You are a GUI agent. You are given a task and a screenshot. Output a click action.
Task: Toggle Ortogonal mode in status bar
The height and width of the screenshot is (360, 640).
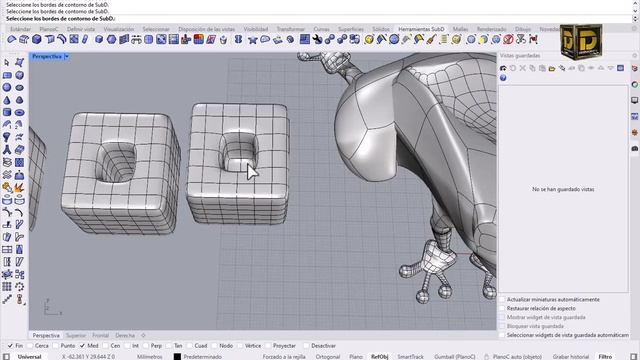click(x=328, y=357)
